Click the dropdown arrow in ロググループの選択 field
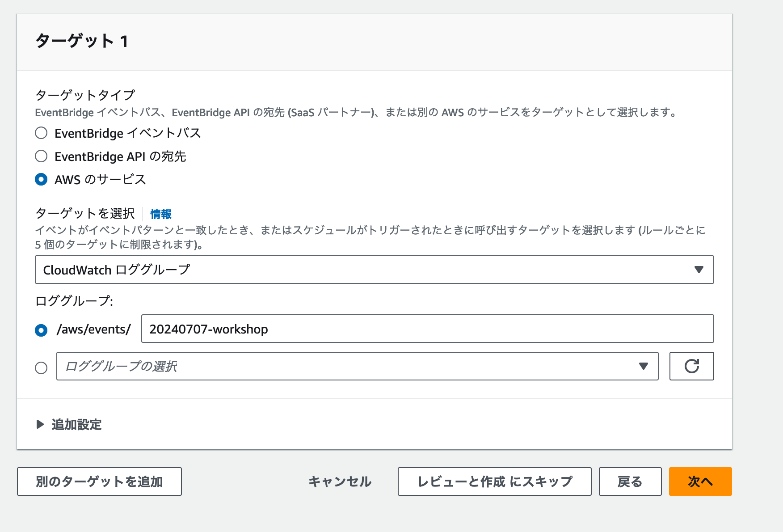Screen dimensions: 783x532 pyautogui.click(x=643, y=366)
